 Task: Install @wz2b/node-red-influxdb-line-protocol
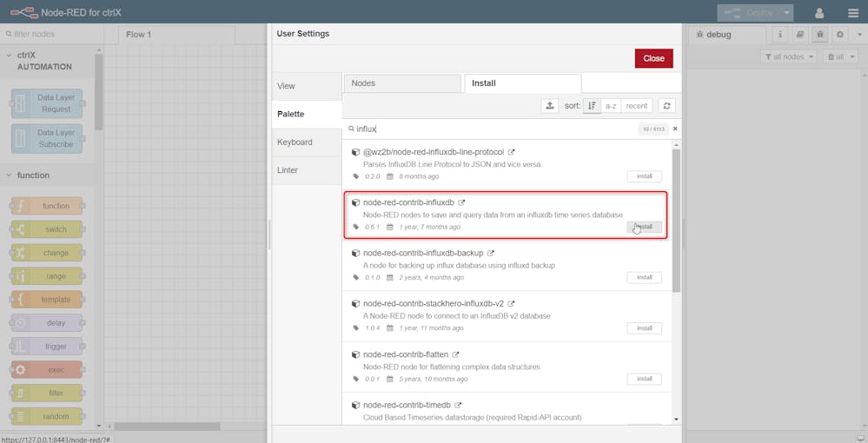coord(645,176)
